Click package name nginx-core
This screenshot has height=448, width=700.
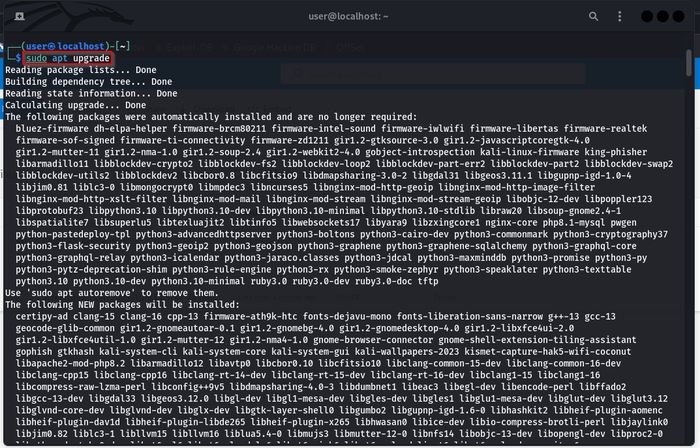[511, 223]
